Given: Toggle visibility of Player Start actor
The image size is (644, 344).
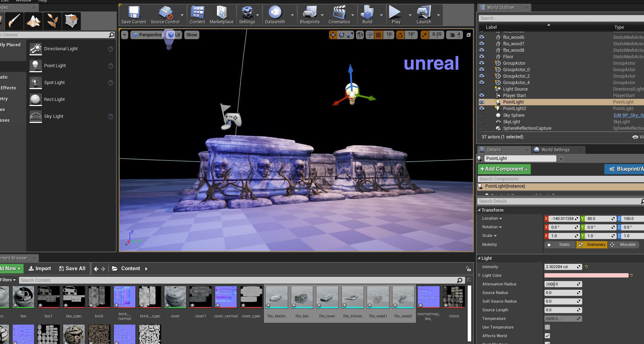Looking at the screenshot, I should [482, 96].
